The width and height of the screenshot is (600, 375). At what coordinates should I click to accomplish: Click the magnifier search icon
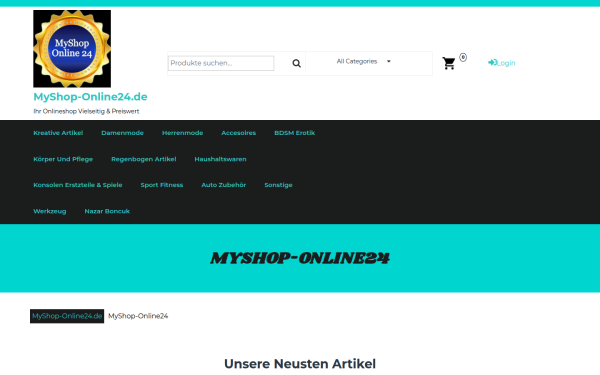click(296, 63)
